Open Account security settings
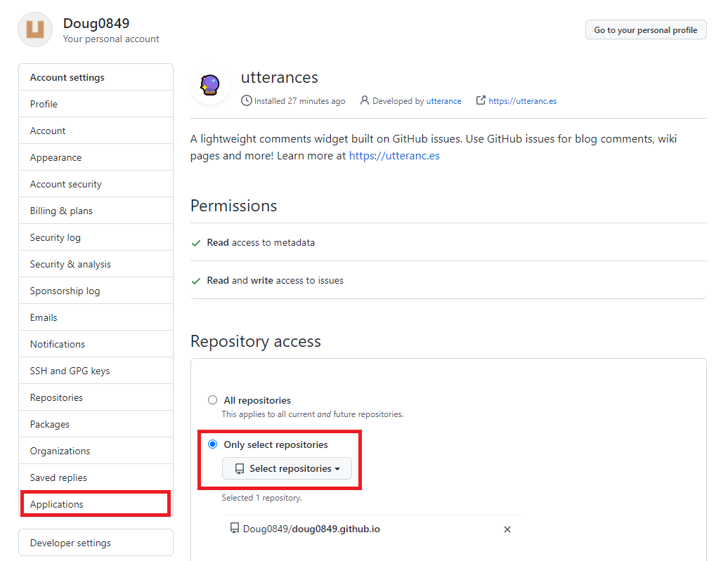Image resolution: width=728 pixels, height=561 pixels. [66, 184]
